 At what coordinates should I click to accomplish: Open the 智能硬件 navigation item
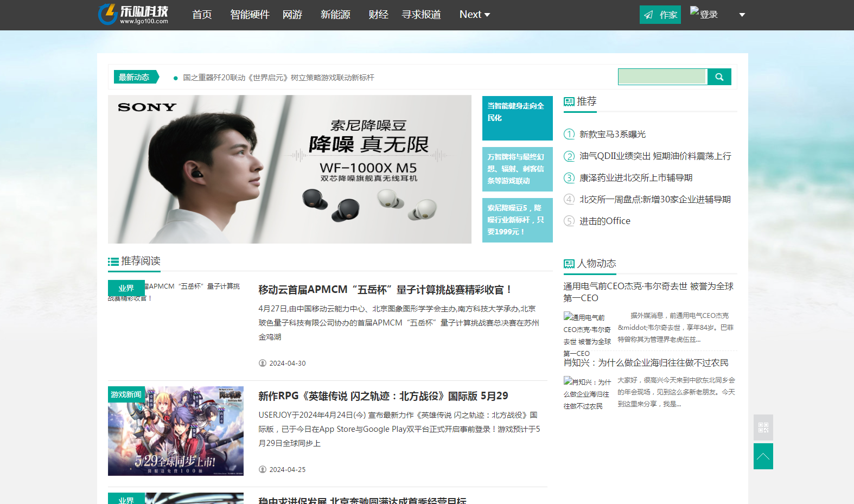250,15
